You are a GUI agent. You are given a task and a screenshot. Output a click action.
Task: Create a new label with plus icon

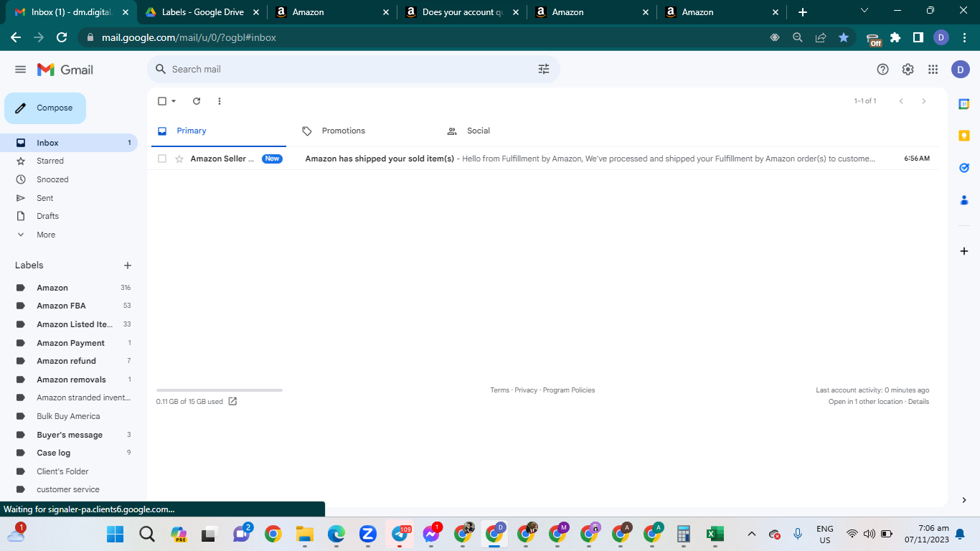coord(128,265)
